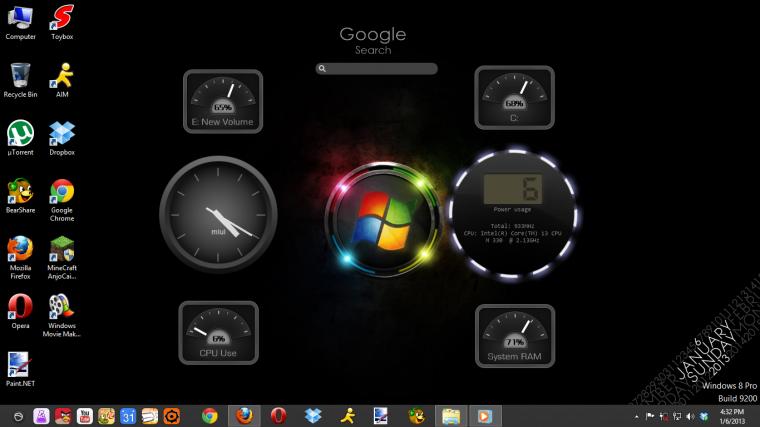The width and height of the screenshot is (760, 427).
Task: Open Dropbox pinned on the taskbar
Action: pos(313,416)
